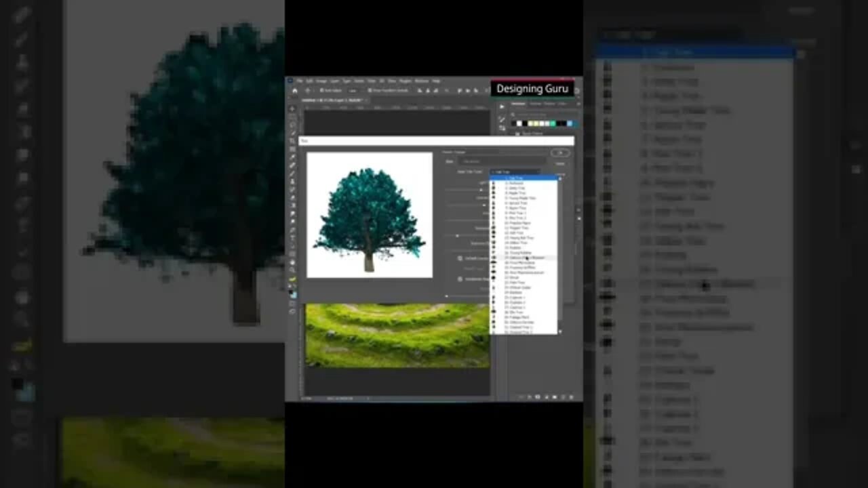The height and width of the screenshot is (488, 868).
Task: Choose '17: Sakura Cherry Blossom' in the list
Action: 524,258
